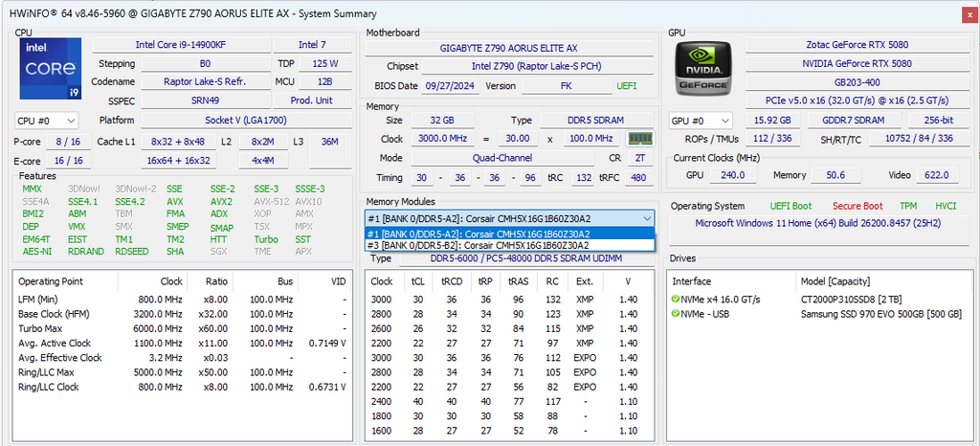Click the Prod. Unit field
This screenshot has height=446, width=980.
tap(312, 100)
